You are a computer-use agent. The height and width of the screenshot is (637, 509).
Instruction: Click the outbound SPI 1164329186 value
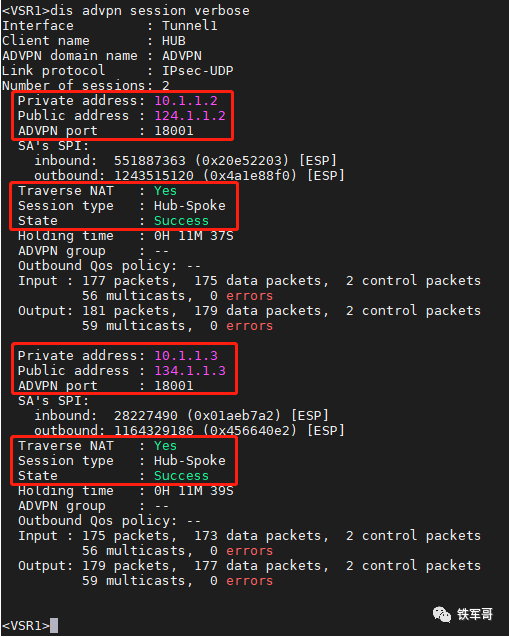pyautogui.click(x=154, y=431)
